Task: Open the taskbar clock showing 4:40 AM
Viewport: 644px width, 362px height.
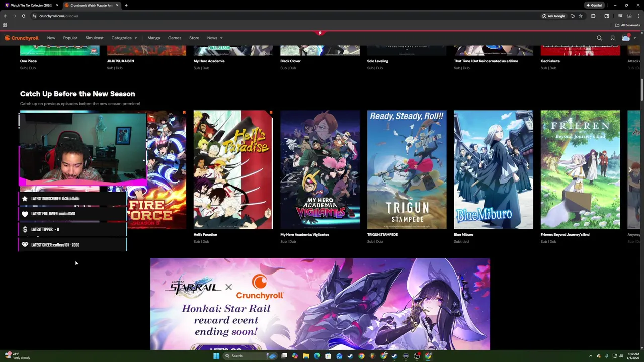Action: (x=633, y=356)
